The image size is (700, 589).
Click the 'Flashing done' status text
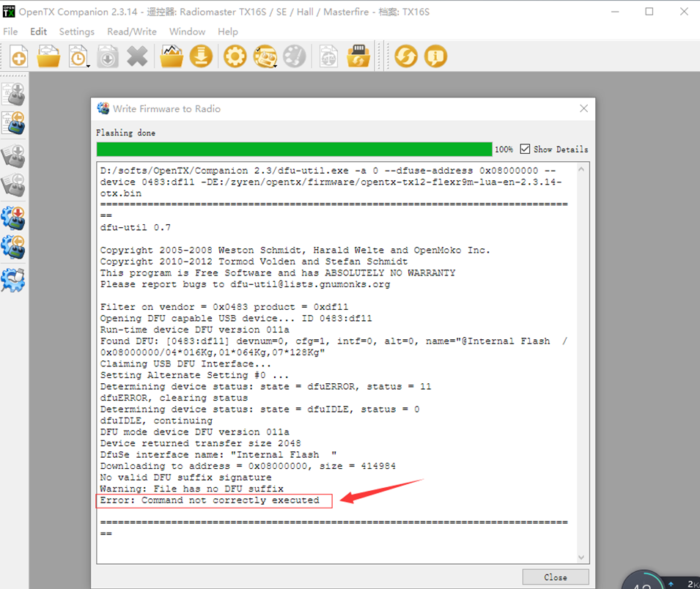coord(125,133)
